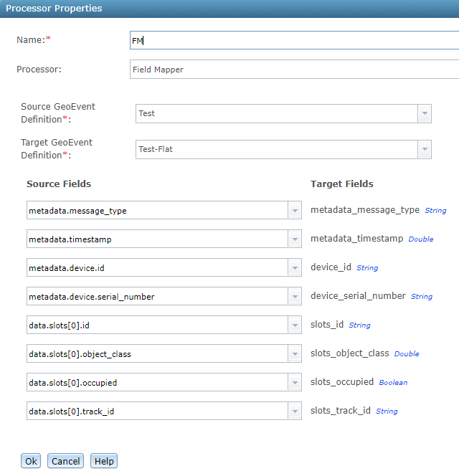459x476 pixels.
Task: Expand the metadata.device.id source field dropdown
Action: coord(294,268)
